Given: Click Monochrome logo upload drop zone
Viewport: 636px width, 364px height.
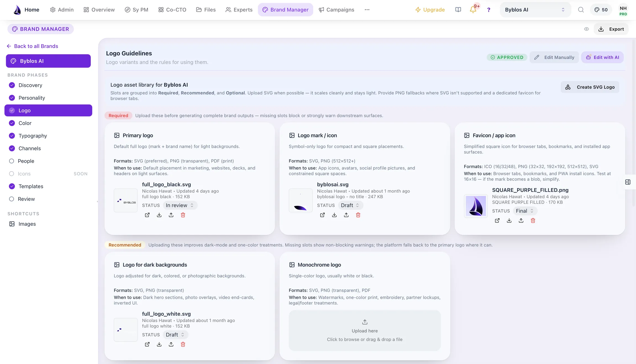Looking at the screenshot, I should click(365, 331).
